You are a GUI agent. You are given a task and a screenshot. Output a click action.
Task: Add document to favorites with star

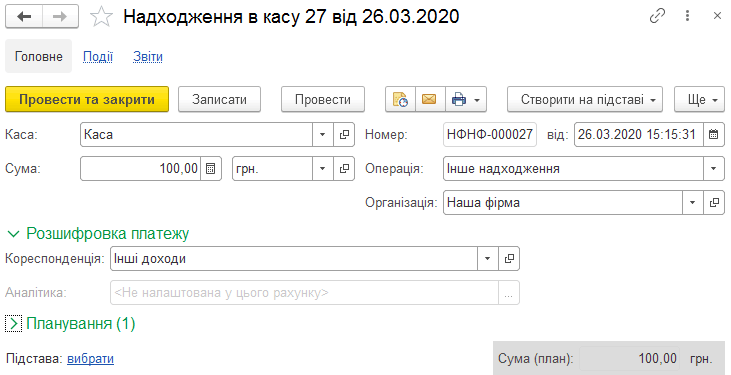[x=101, y=17]
